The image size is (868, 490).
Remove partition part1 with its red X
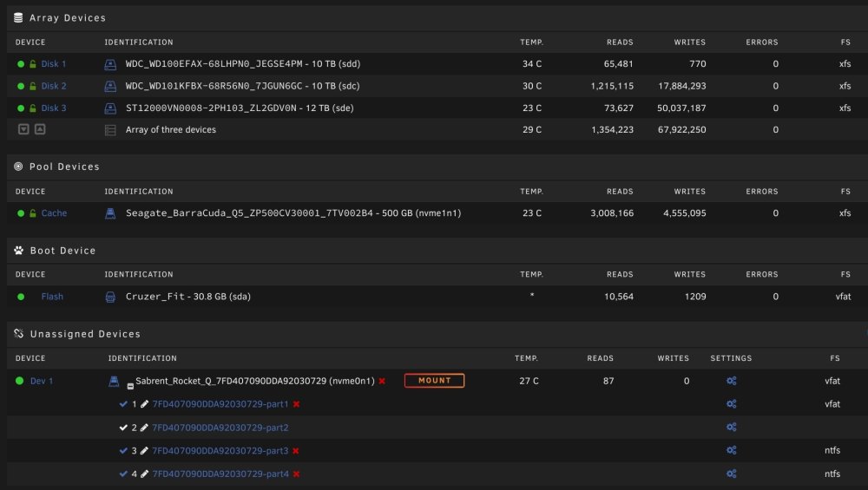click(297, 404)
